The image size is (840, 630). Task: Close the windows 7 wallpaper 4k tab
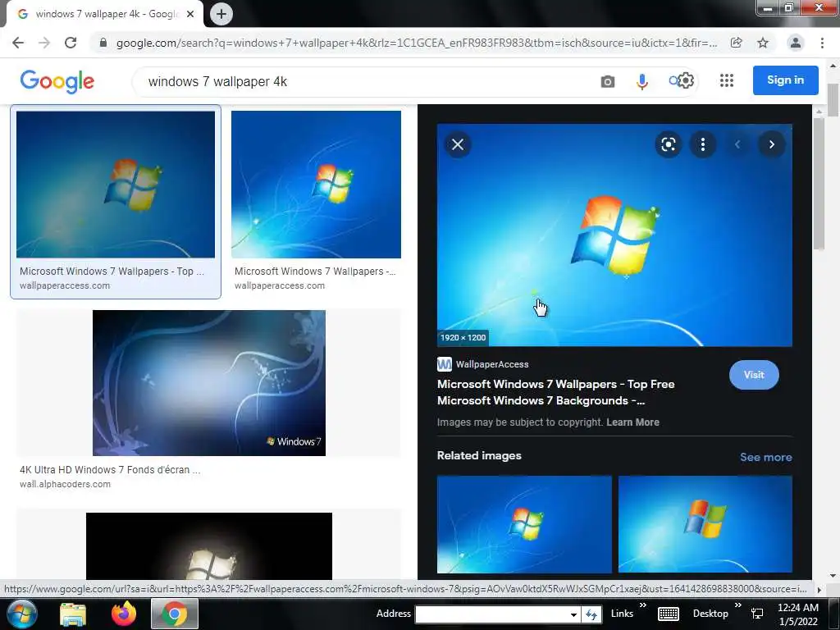coord(190,14)
